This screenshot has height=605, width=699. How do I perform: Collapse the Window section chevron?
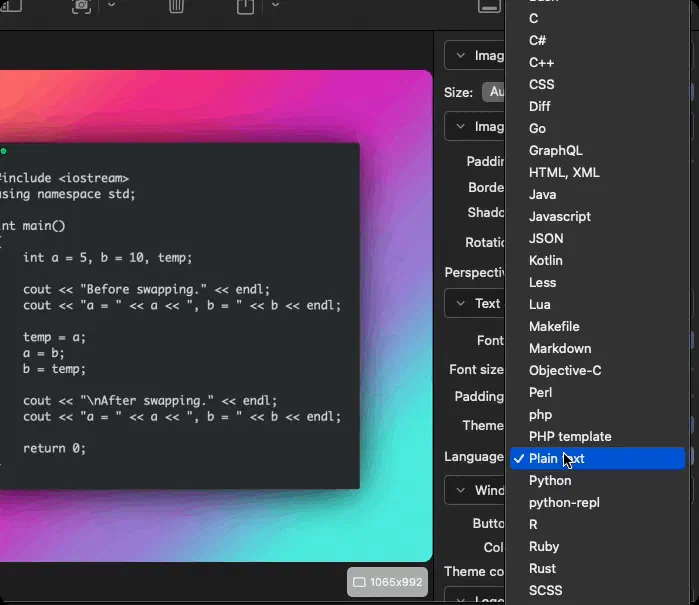[x=461, y=490]
